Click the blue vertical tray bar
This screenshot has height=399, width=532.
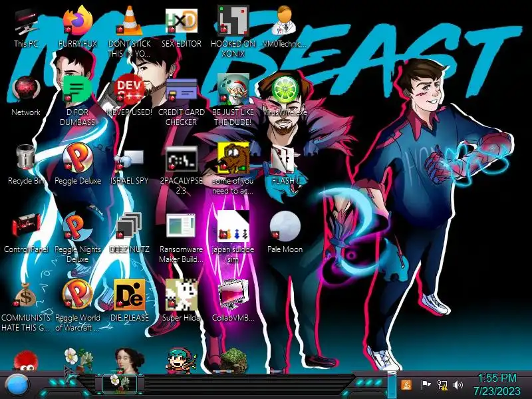[x=392, y=385]
